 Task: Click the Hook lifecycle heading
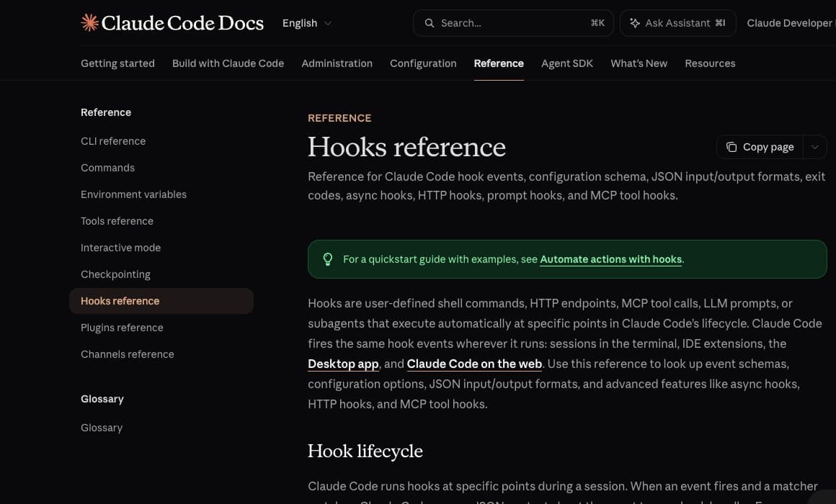tap(365, 451)
